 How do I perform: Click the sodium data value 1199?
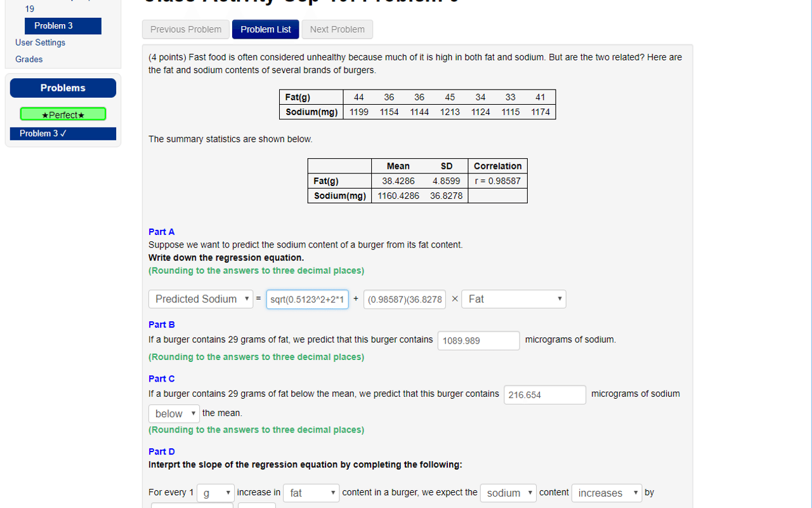pyautogui.click(x=359, y=112)
